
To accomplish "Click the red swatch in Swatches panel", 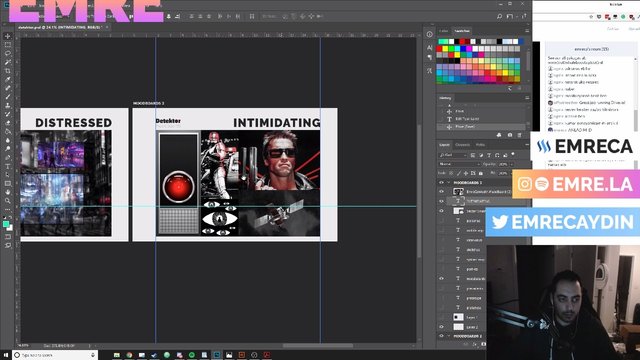I will pyautogui.click(x=440, y=49).
